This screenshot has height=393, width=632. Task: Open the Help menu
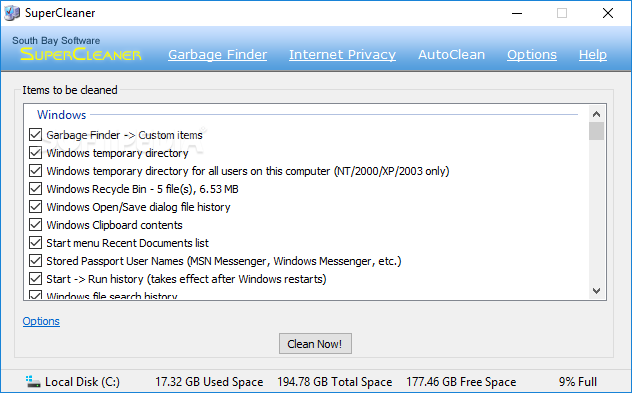(x=592, y=54)
